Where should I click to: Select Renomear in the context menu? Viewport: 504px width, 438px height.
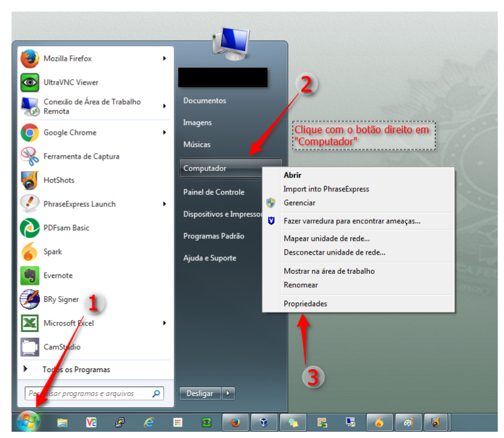(358, 285)
